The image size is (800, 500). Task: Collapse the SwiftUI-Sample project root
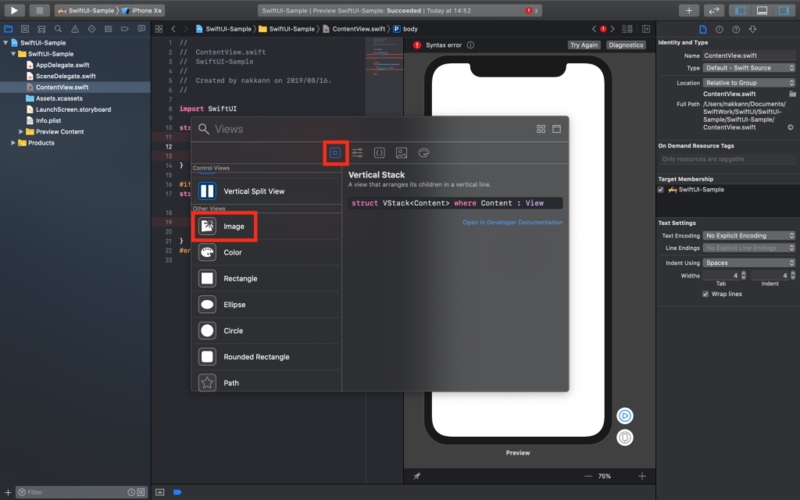click(6, 43)
